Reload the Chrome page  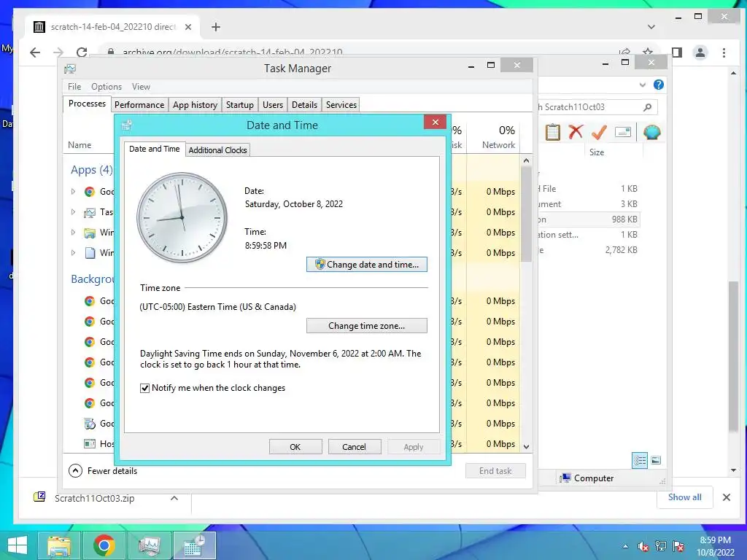click(x=82, y=52)
